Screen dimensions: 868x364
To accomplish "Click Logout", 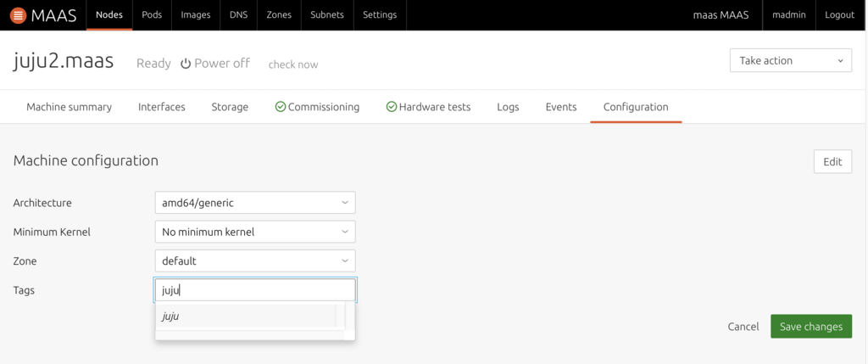I will click(x=839, y=15).
